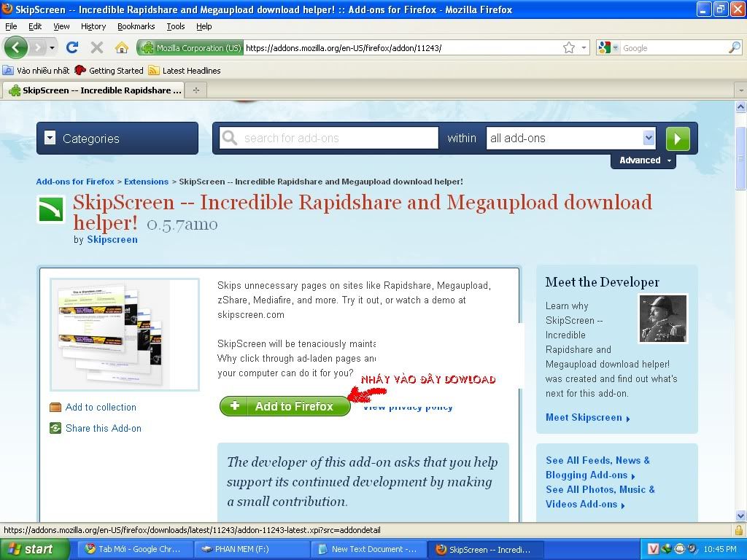747x560 pixels.
Task: Bookmark this page with the star icon
Action: (x=569, y=47)
